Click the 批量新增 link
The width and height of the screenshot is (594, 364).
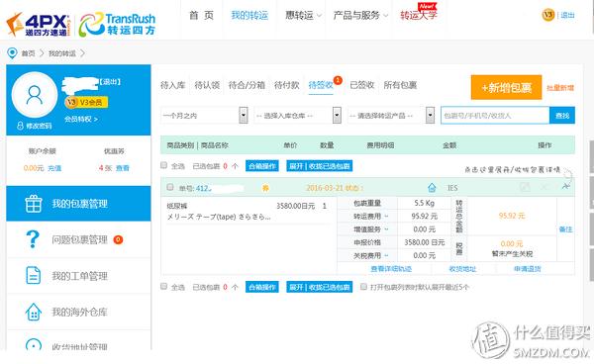[560, 88]
